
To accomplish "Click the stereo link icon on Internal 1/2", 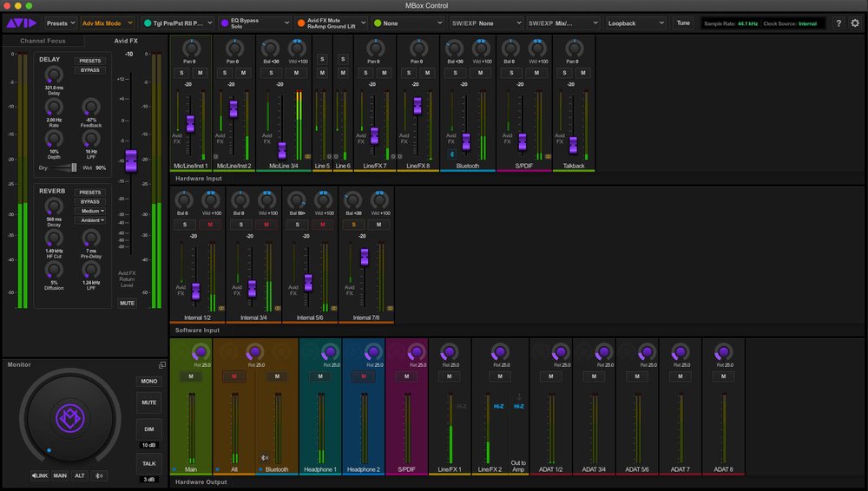I will (x=220, y=308).
